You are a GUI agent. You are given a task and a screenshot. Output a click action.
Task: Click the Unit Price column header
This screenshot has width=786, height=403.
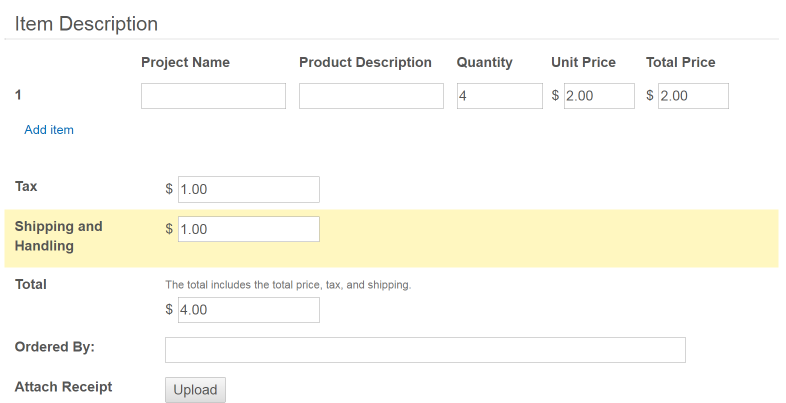[583, 62]
